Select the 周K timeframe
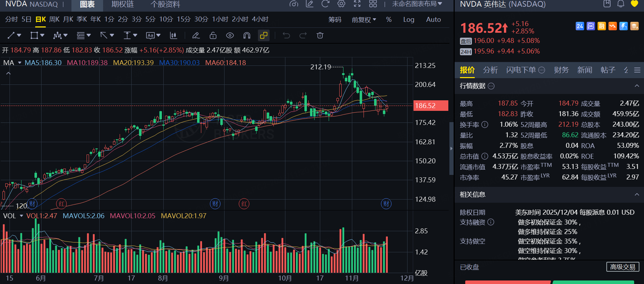644x284 pixels. (54, 19)
